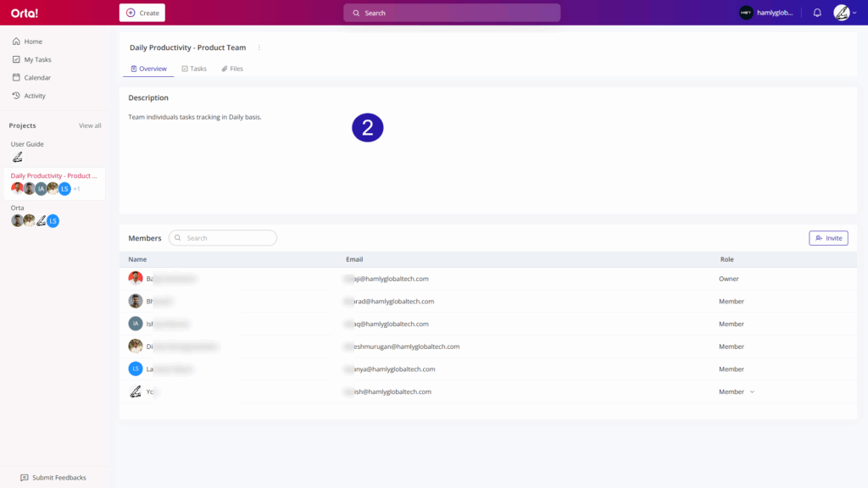This screenshot has width=868, height=488.
Task: Select the Overview tab
Action: pos(148,69)
